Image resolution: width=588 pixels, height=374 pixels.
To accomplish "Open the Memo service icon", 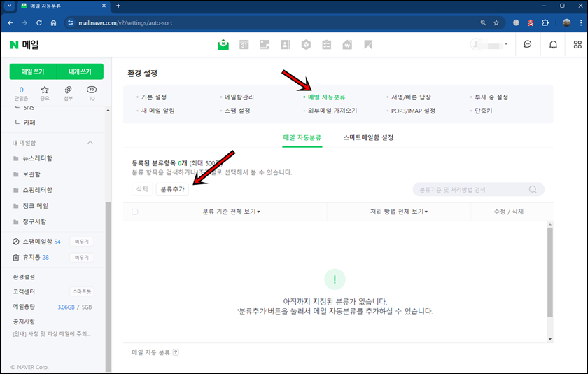I will pyautogui.click(x=265, y=45).
